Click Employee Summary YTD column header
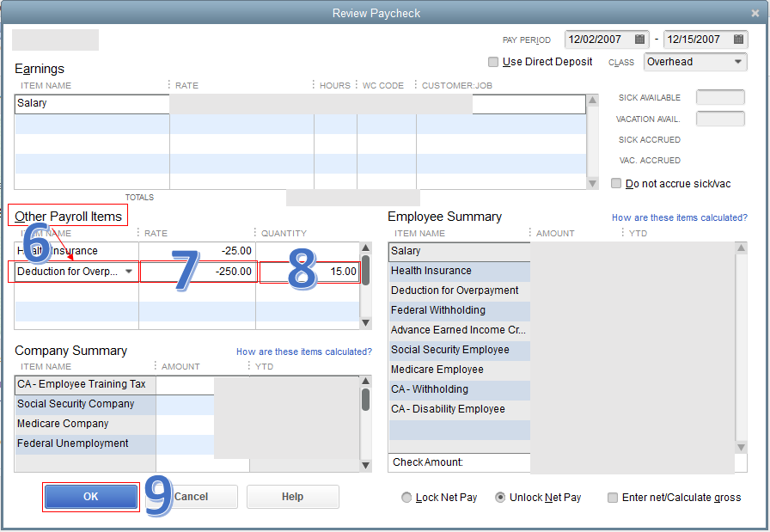This screenshot has width=770, height=532. (638, 233)
